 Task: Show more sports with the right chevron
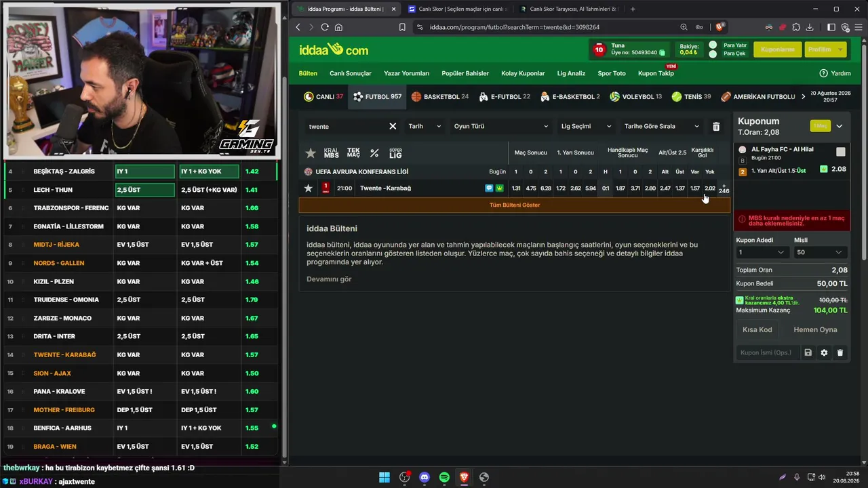point(804,97)
